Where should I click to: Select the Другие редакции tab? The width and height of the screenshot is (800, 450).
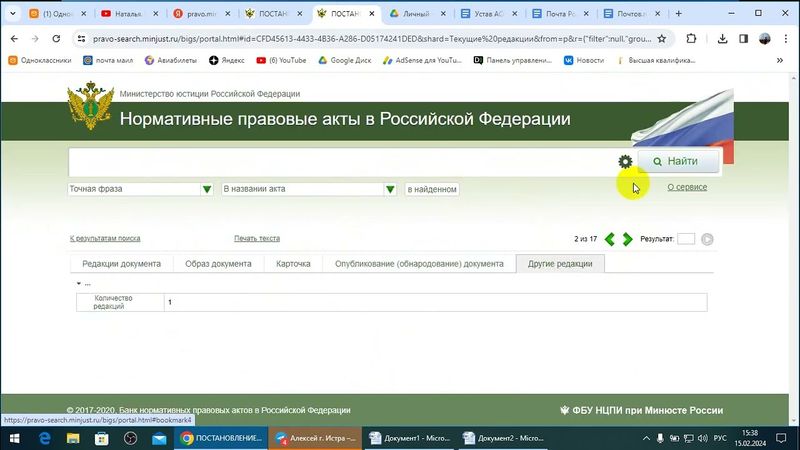[x=560, y=264]
